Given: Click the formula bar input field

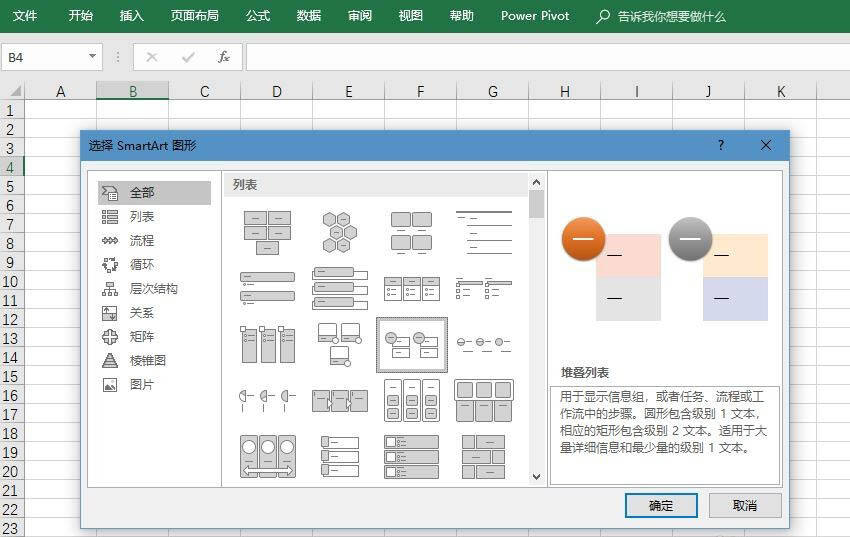Looking at the screenshot, I should 540,57.
